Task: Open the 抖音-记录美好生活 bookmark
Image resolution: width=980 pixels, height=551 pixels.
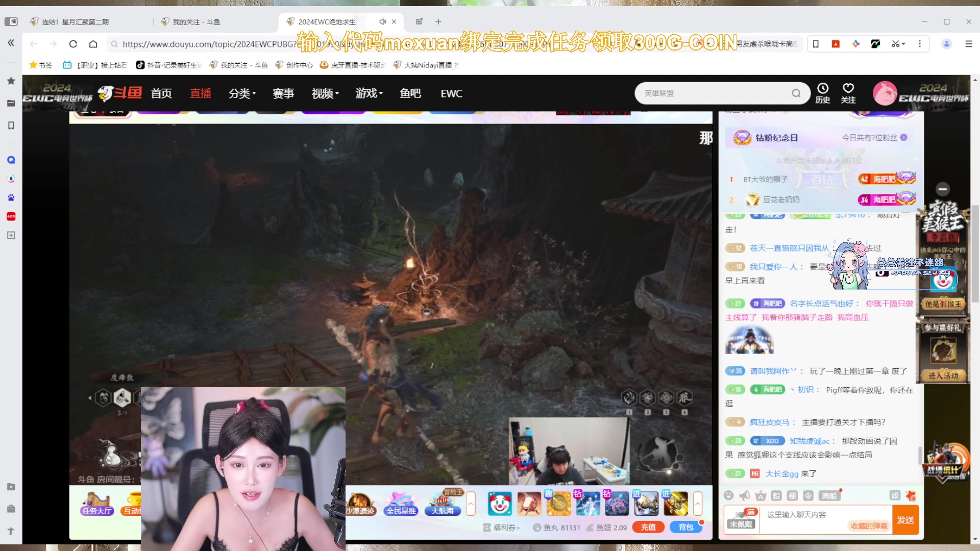Action: (x=169, y=65)
